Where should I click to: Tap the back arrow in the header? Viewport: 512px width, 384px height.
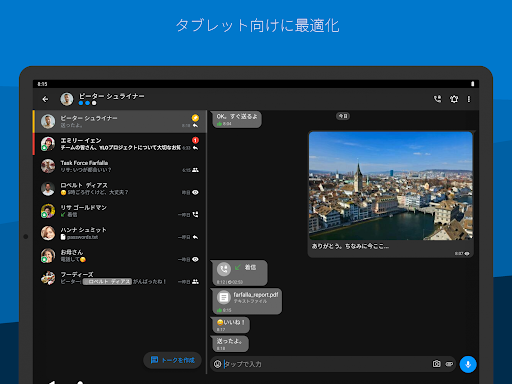pos(45,99)
